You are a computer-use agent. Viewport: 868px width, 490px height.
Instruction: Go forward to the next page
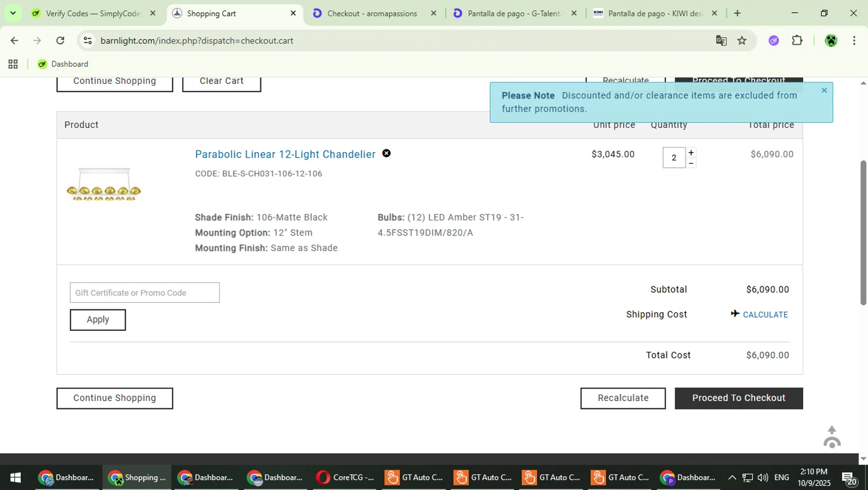(37, 40)
